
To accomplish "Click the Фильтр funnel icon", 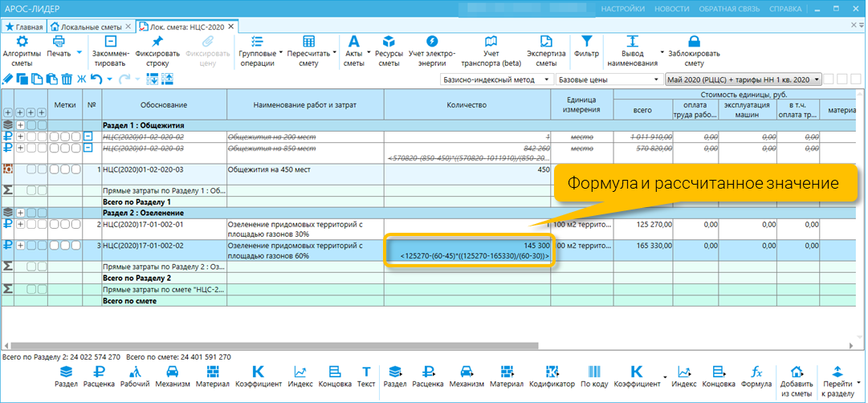I will click(587, 42).
